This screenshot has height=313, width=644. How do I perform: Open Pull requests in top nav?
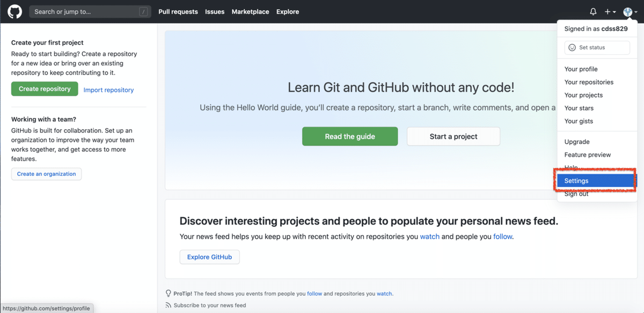click(178, 11)
